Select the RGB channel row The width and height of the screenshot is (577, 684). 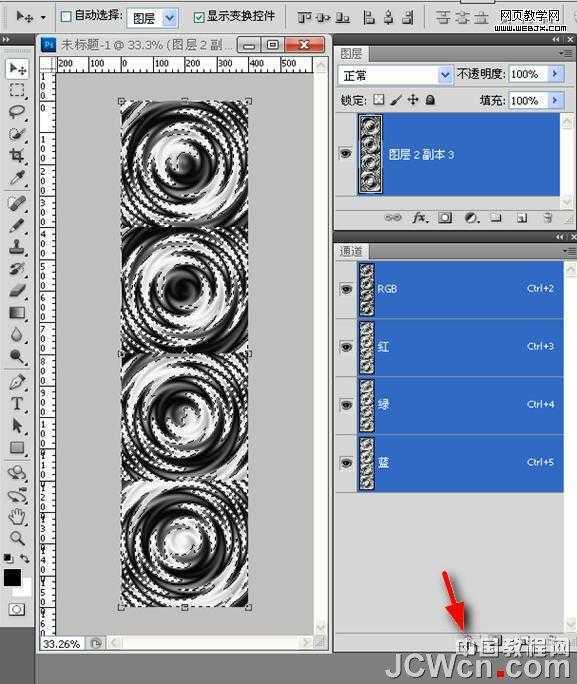point(461,289)
